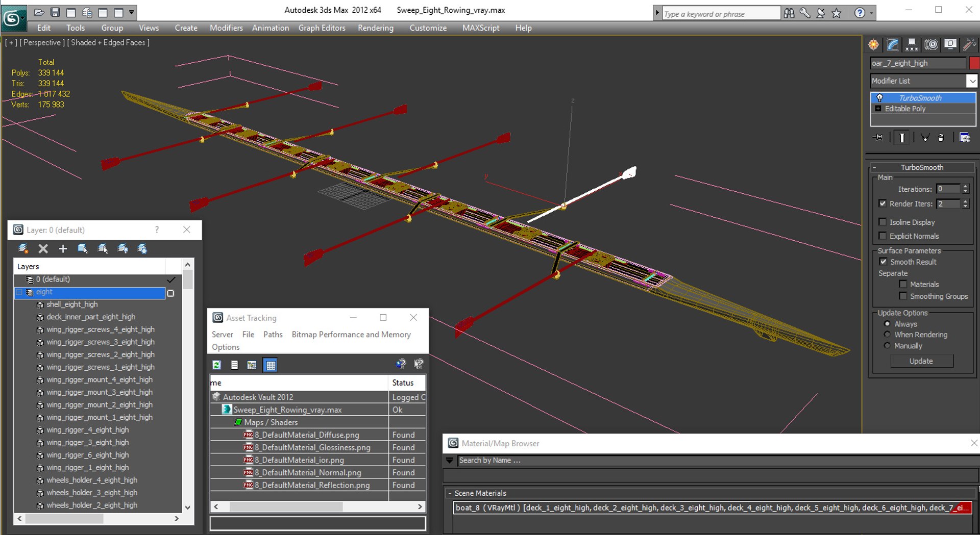Screen dimensions: 980x535
Task: Delete selected layer with X icon
Action: coord(43,248)
